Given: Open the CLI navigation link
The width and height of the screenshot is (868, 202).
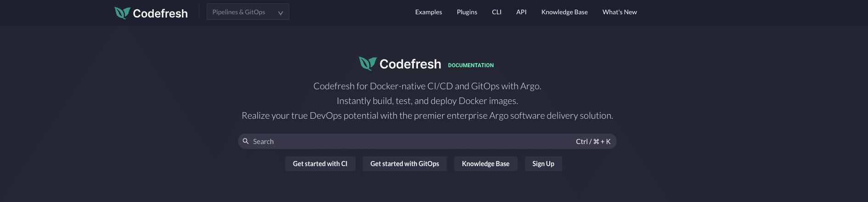Looking at the screenshot, I should (497, 12).
